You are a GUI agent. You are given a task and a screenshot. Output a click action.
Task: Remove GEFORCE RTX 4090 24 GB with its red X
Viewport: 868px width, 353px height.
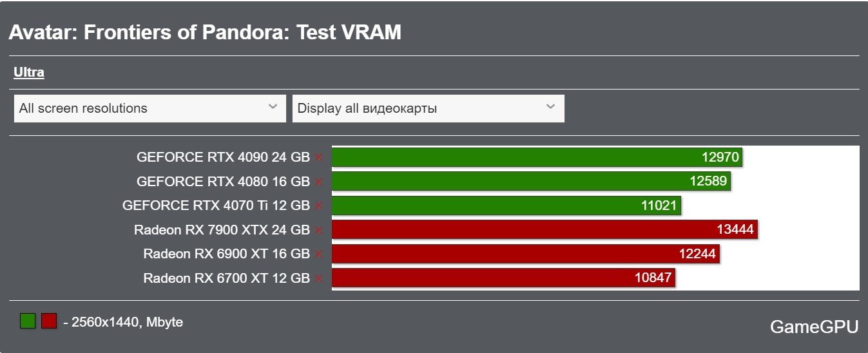pyautogui.click(x=318, y=157)
